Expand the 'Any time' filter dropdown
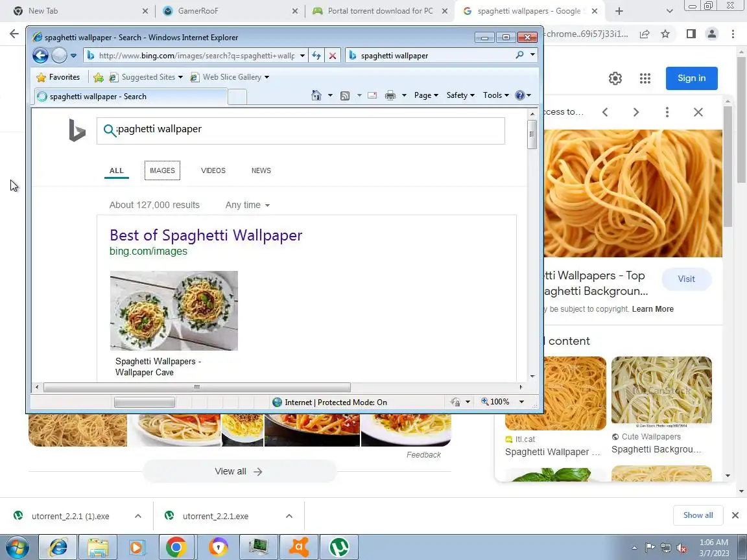Screen dimensions: 747x560 [x=247, y=205]
